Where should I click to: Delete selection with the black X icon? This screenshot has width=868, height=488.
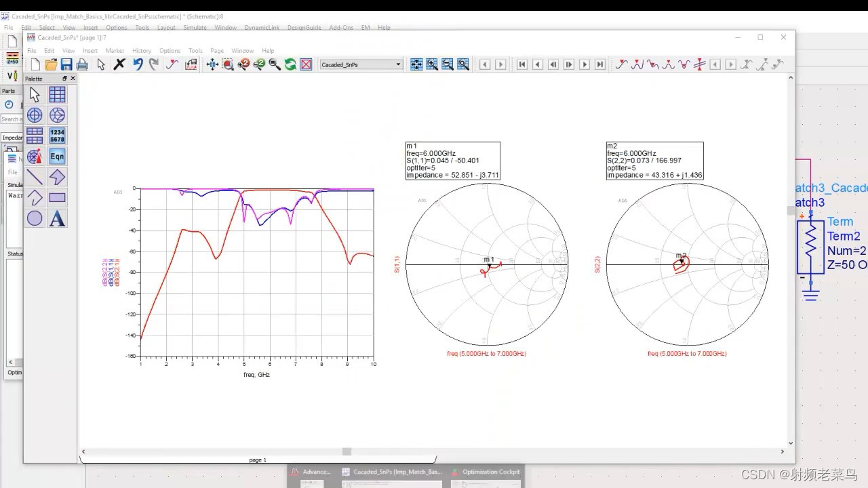119,64
